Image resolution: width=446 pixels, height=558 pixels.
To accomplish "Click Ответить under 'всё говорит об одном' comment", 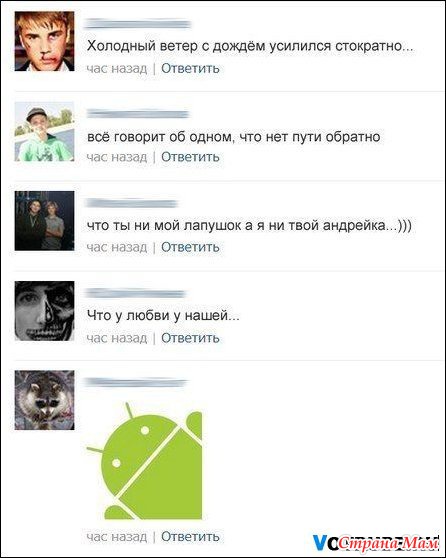I will click(x=190, y=157).
